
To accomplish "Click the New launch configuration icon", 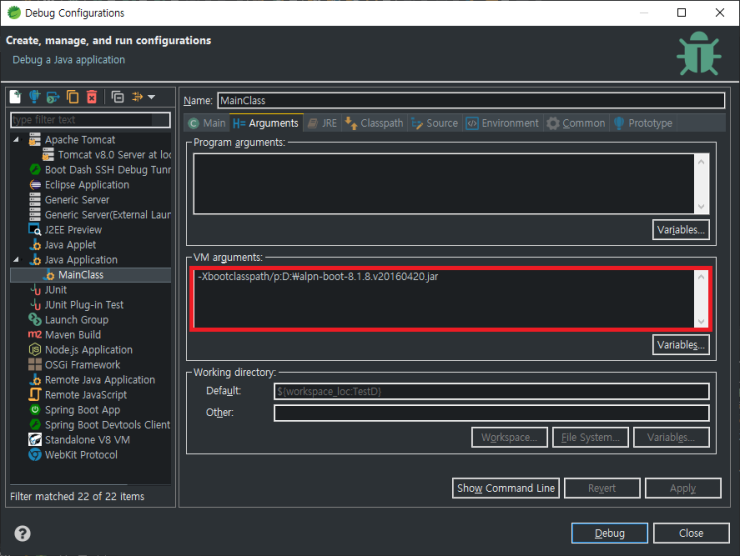I will point(16,97).
